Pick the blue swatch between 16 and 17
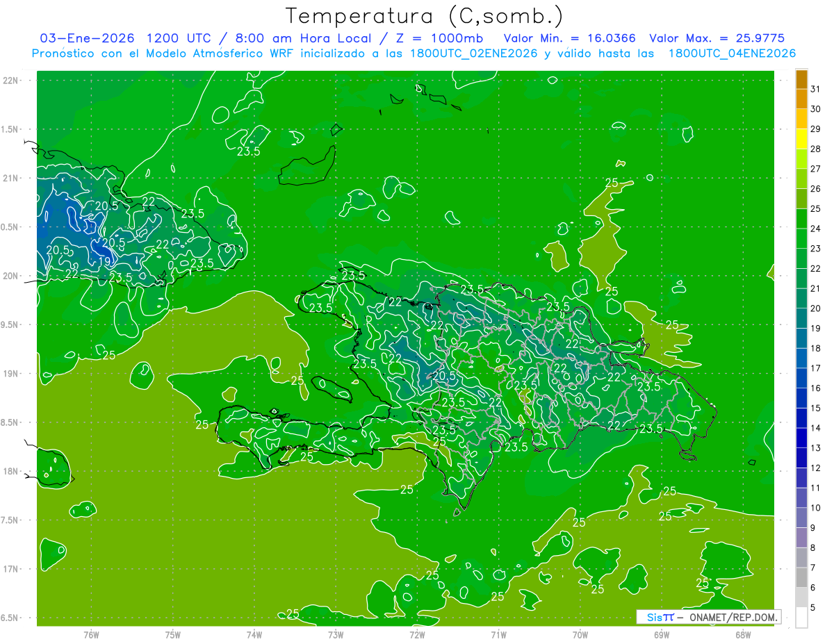The width and height of the screenshot is (834, 644). coord(801,378)
